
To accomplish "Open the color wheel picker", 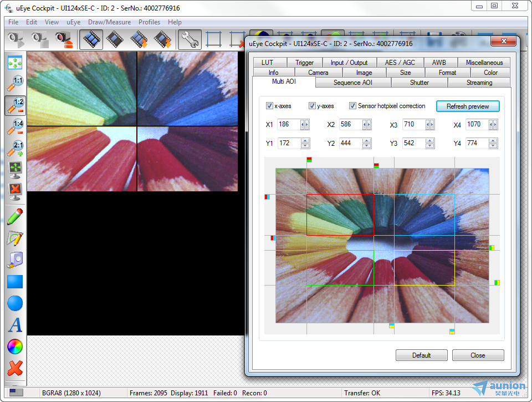I will [15, 347].
